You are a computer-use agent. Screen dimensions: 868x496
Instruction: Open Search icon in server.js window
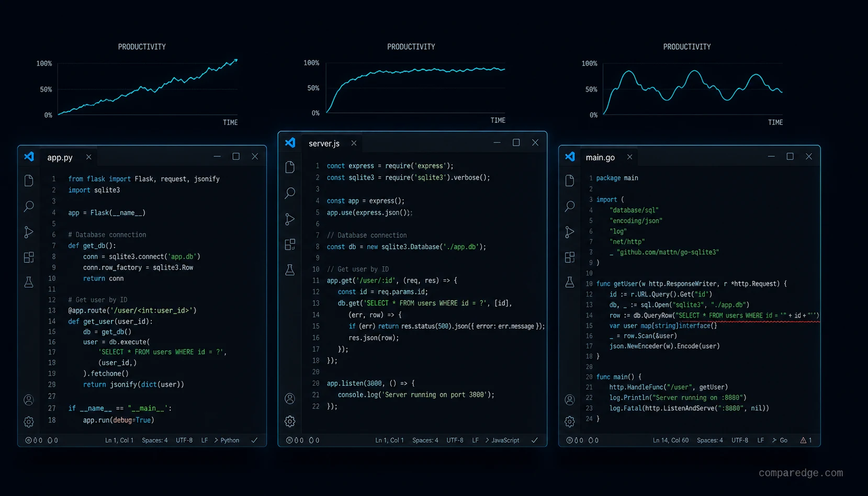coord(290,193)
